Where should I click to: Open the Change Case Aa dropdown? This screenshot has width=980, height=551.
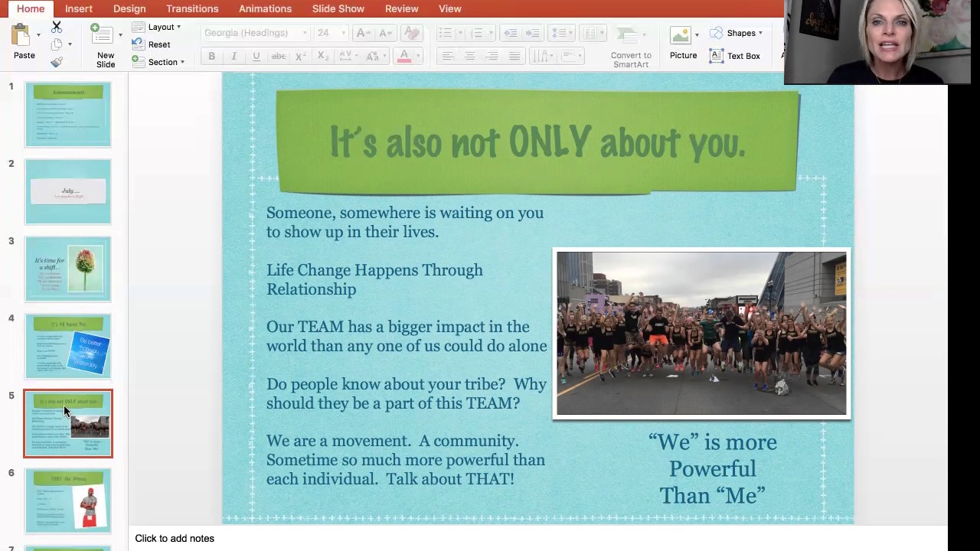pos(375,56)
